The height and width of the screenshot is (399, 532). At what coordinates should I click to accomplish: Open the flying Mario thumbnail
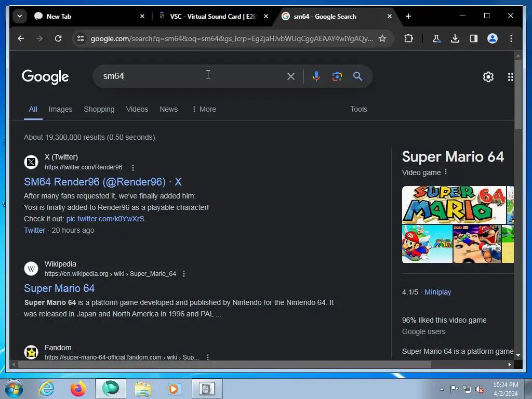pos(427,244)
